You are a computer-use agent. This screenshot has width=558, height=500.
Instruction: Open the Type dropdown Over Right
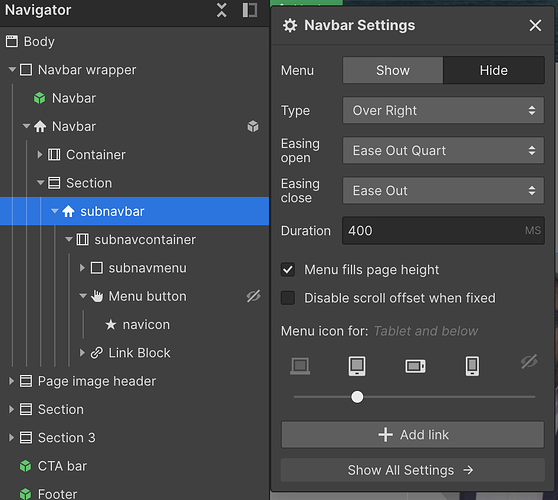443,111
